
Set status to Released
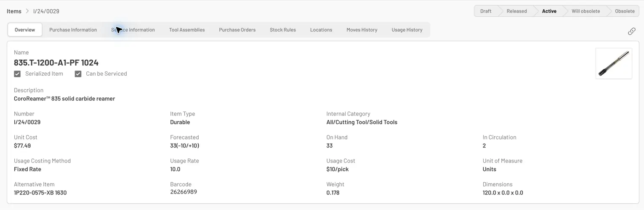tap(516, 11)
